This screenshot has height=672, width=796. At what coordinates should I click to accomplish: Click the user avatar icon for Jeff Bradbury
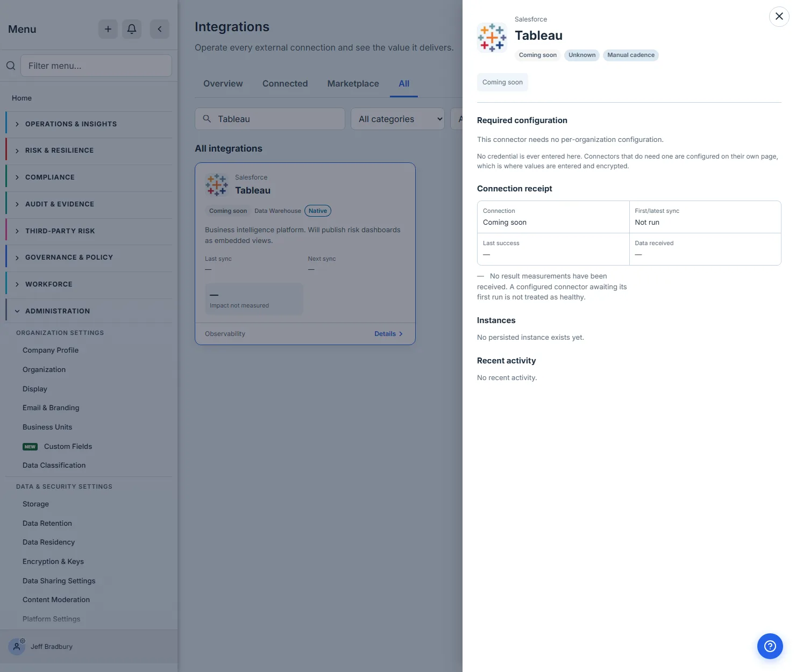pyautogui.click(x=17, y=647)
